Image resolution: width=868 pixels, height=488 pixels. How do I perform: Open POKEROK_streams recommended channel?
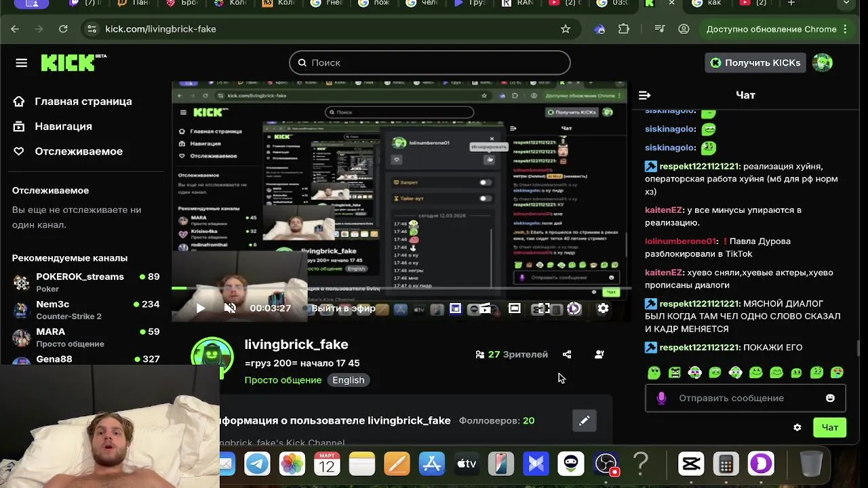[x=85, y=282]
